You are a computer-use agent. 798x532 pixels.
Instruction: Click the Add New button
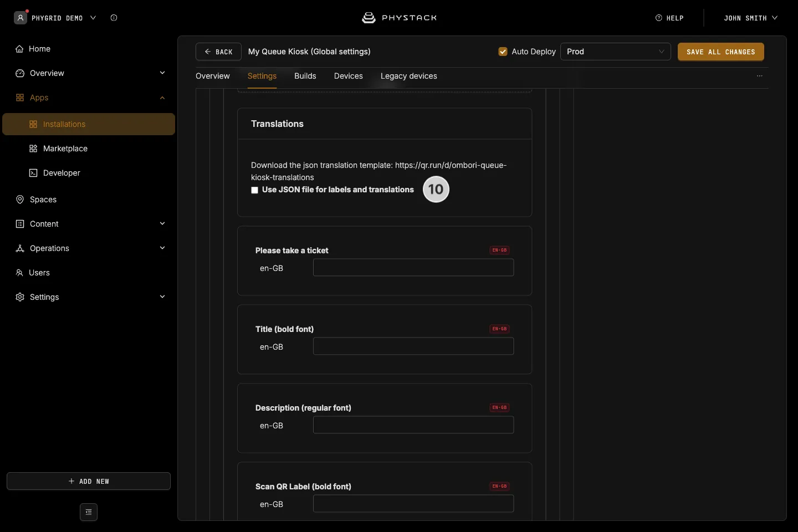click(x=89, y=481)
